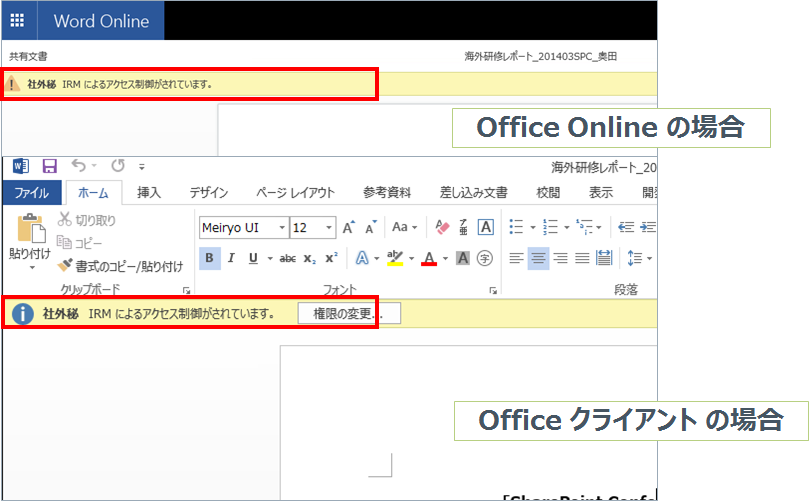This screenshot has height=501, width=809.
Task: Open the Aa change case menu
Action: [404, 227]
